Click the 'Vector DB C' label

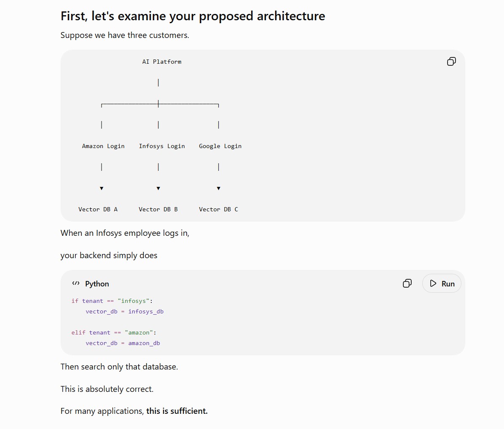coord(219,210)
